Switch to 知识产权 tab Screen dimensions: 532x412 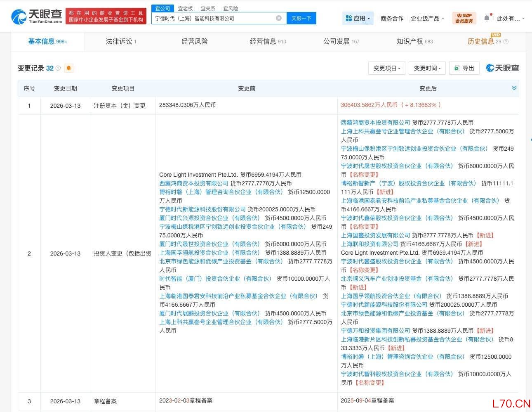[414, 41]
